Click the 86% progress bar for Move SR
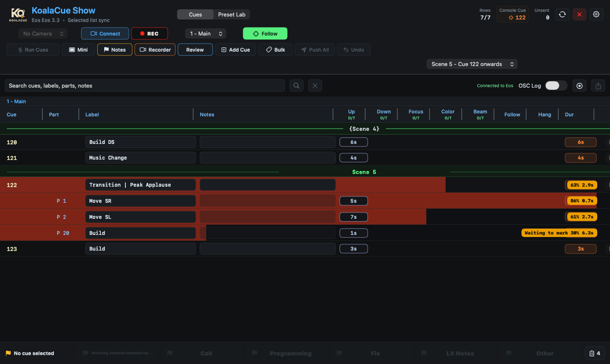Screen dimensions: 610x364 (582, 201)
